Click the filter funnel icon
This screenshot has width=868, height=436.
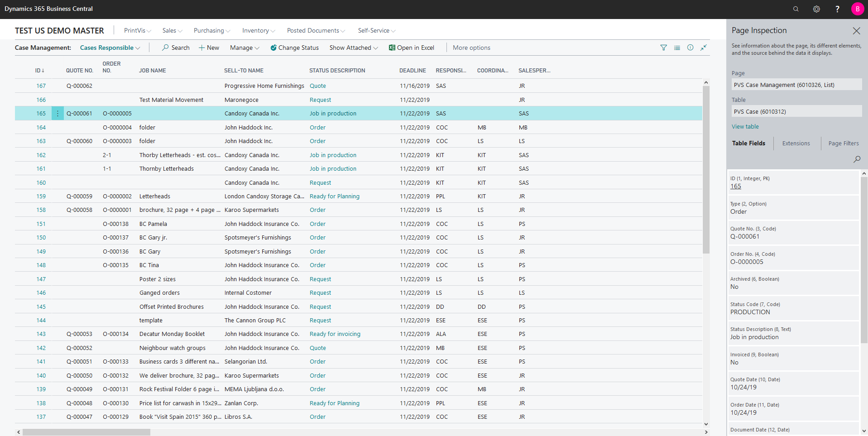(x=663, y=48)
